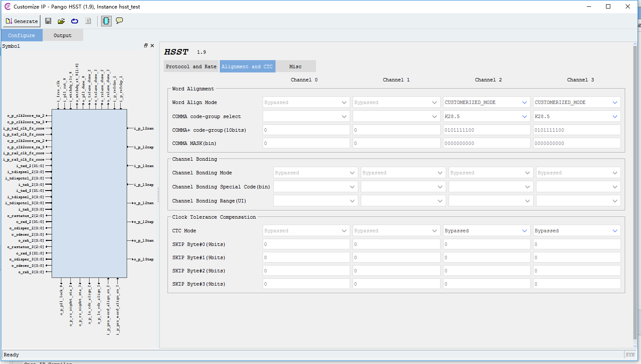Image resolution: width=641 pixels, height=364 pixels.
Task: Click the Symbol panel title text
Action: tap(11, 46)
